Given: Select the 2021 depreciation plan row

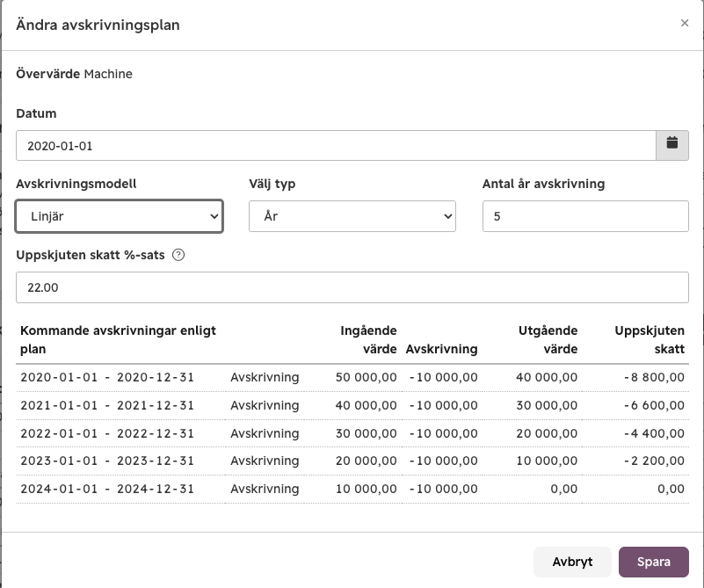Looking at the screenshot, I should pos(352,405).
